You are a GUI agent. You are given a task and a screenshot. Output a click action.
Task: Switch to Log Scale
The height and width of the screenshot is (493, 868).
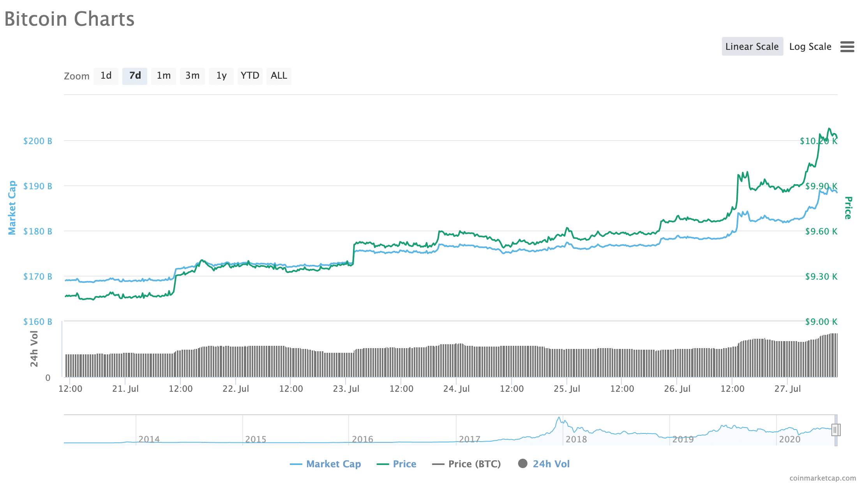click(810, 47)
